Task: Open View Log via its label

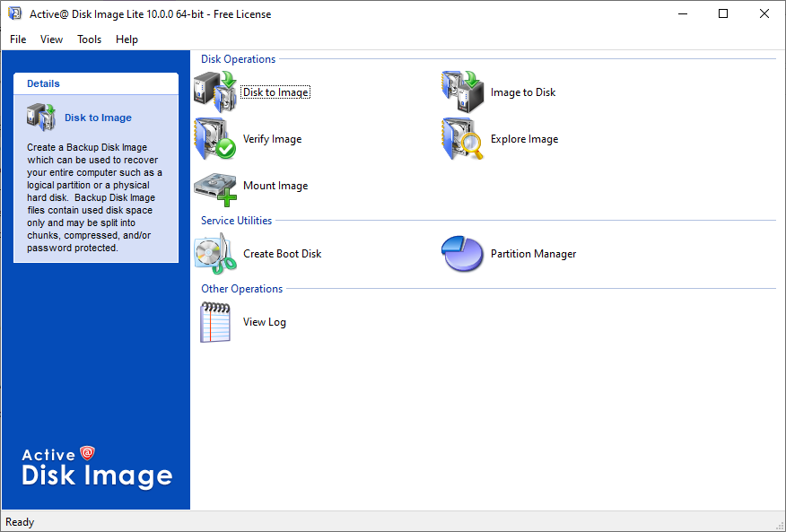Action: click(265, 322)
